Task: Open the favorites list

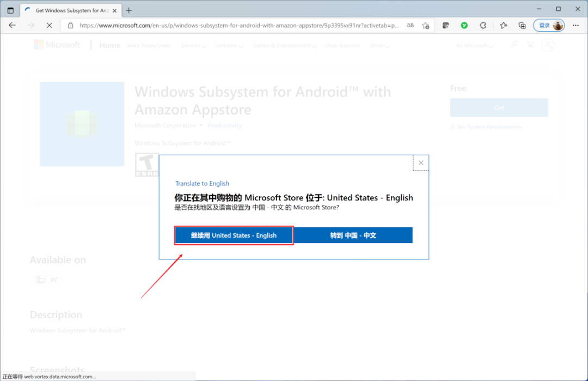Action: (503, 25)
